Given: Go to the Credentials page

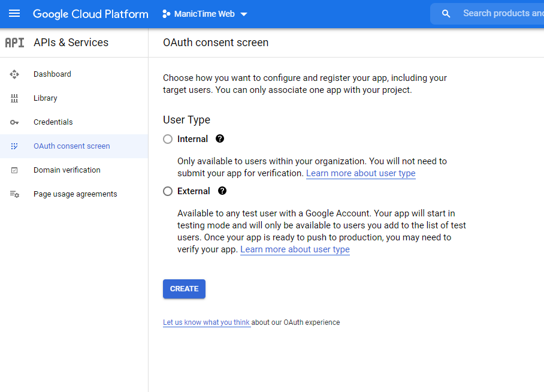Looking at the screenshot, I should click(x=53, y=122).
